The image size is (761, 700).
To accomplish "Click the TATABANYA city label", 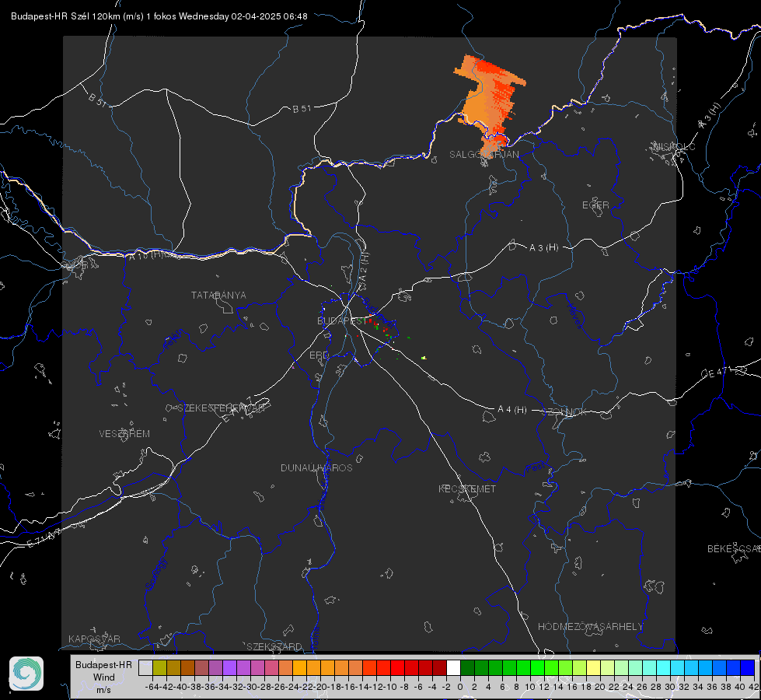I will [x=218, y=296].
